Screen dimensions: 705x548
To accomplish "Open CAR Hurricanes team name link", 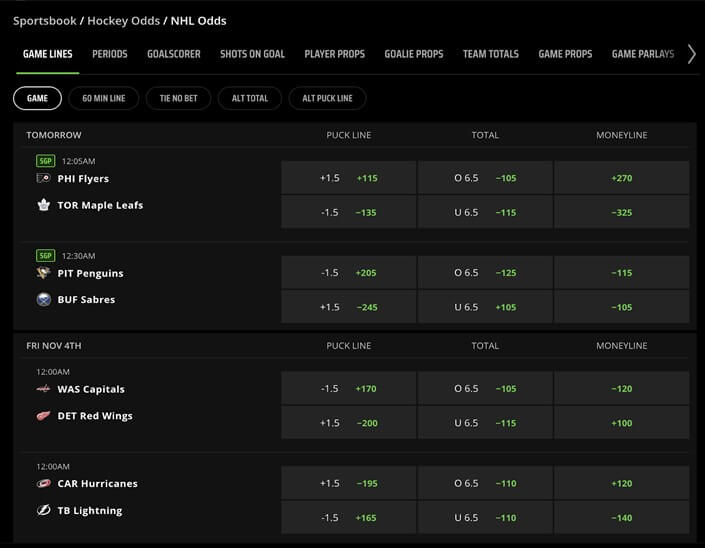I will (98, 484).
